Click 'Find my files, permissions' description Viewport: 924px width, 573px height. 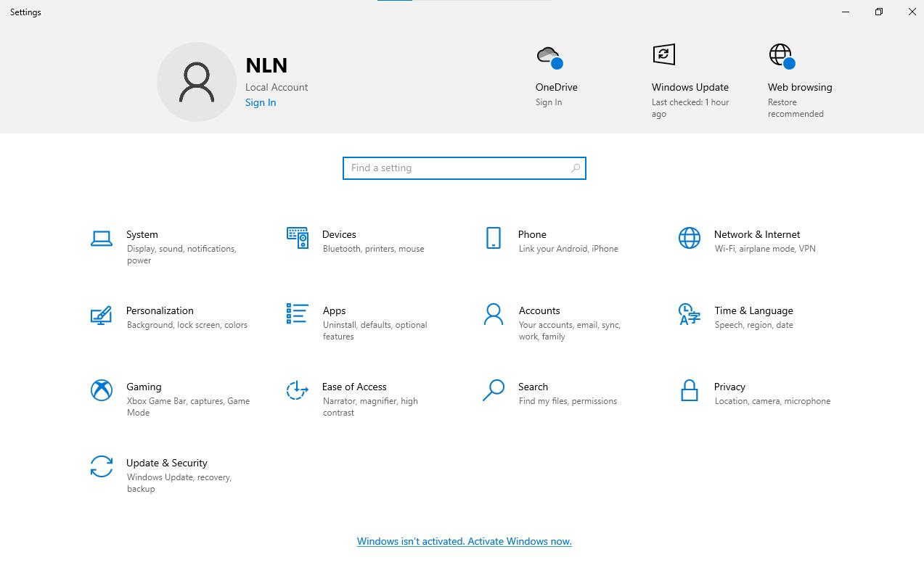tap(568, 401)
